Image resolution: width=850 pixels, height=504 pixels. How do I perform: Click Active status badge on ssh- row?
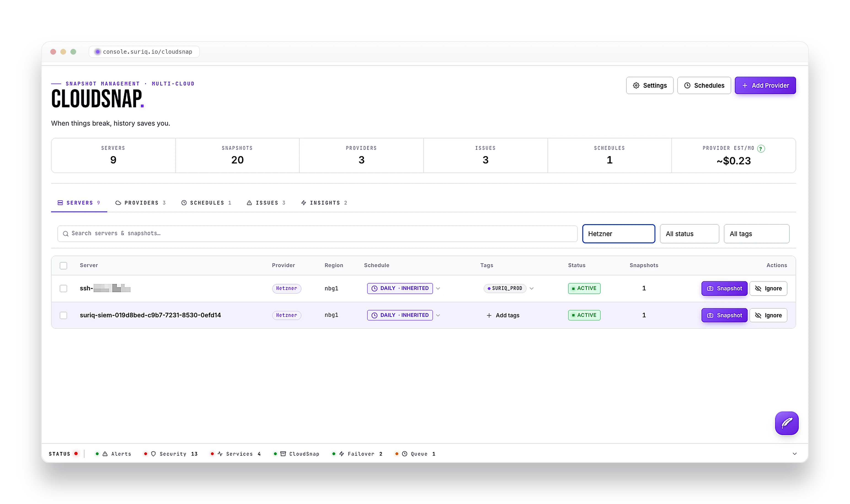pos(584,288)
